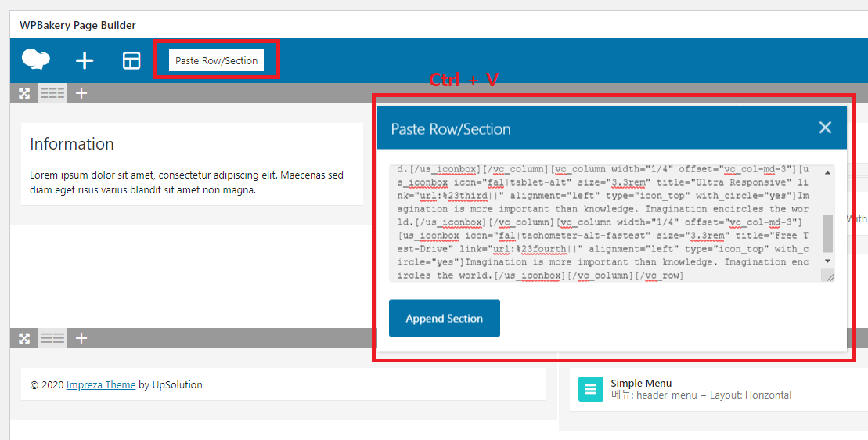This screenshot has width=868, height=440.
Task: Open the Impreza Theme link
Action: tap(101, 384)
